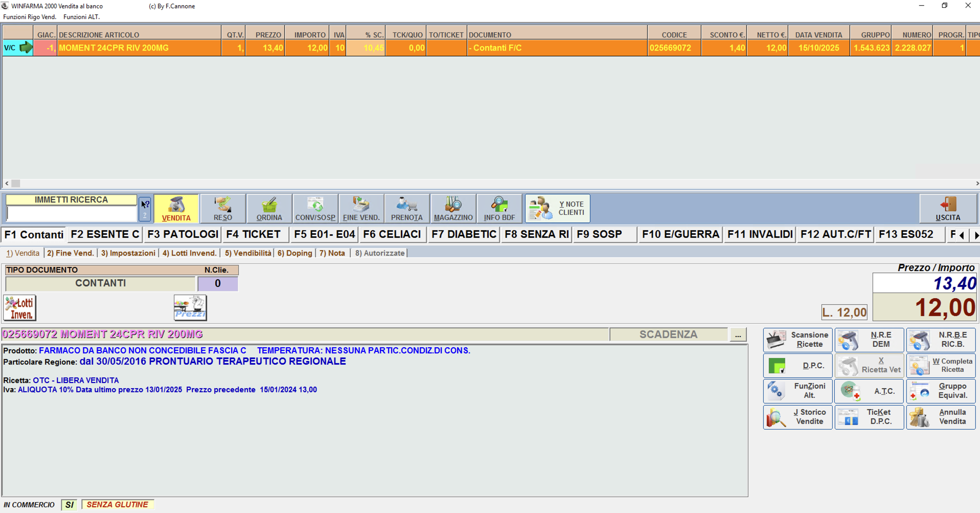The height and width of the screenshot is (513, 980).
Task: Open INFO BDF lookup
Action: [499, 208]
